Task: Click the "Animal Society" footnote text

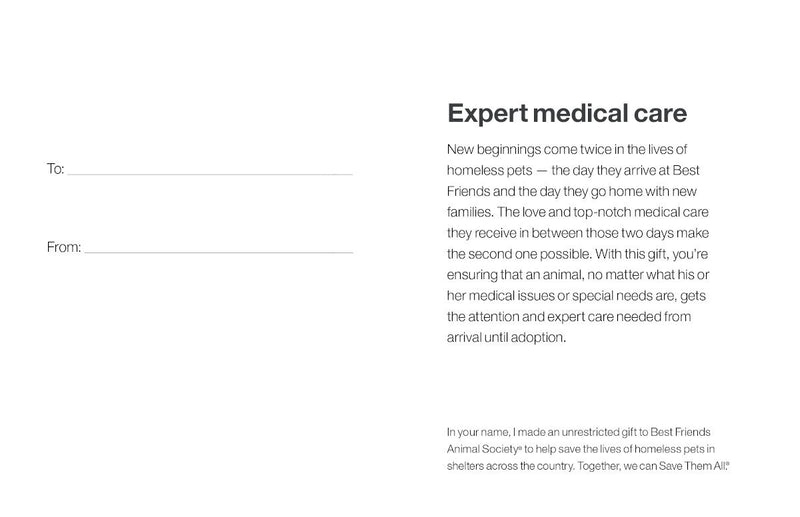Action: 480,449
